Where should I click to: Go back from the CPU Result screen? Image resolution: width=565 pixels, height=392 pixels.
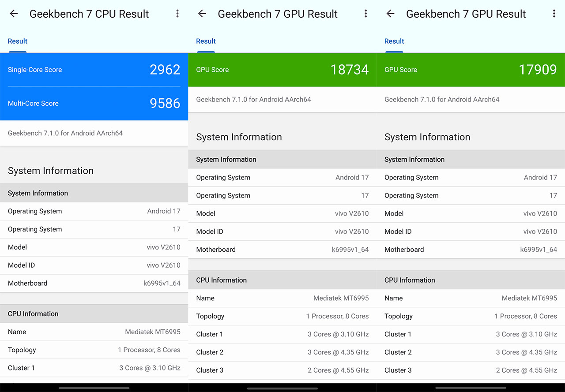14,14
